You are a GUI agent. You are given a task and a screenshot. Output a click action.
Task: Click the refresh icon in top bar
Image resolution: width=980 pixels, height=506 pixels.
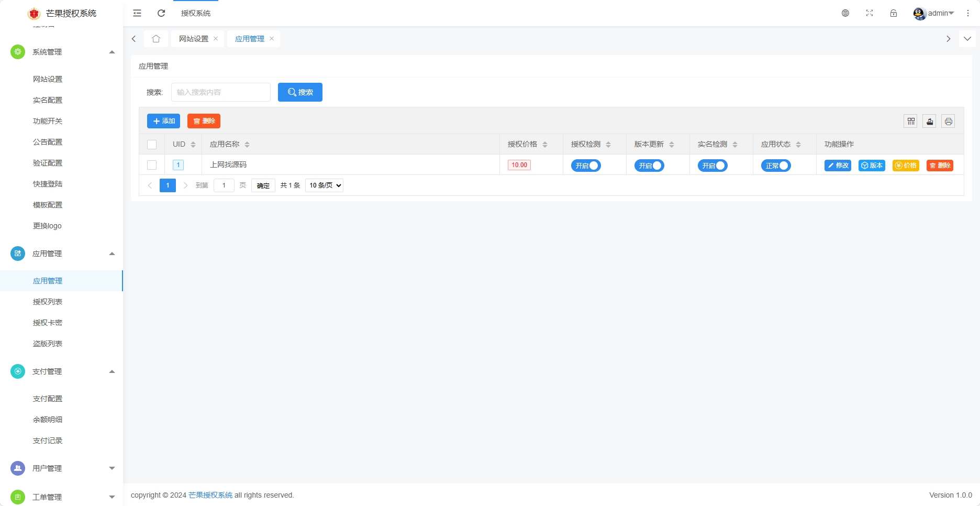[161, 13]
